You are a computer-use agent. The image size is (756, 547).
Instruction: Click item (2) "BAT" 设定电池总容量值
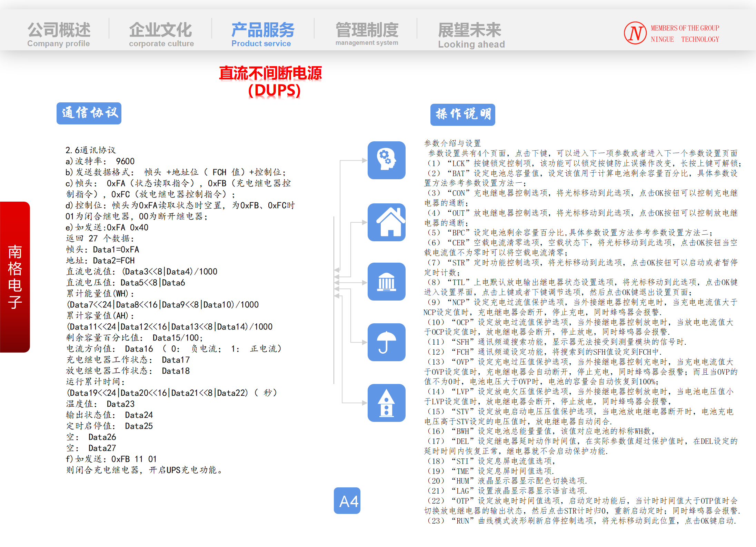581,178
